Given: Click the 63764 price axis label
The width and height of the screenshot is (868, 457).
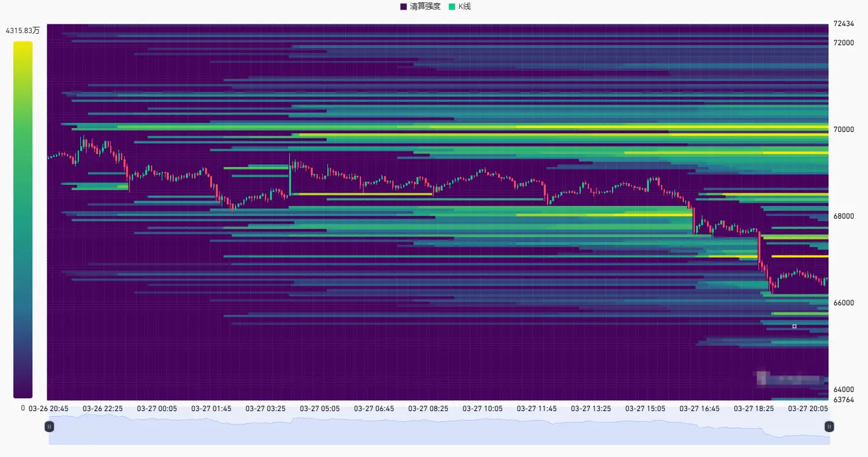Looking at the screenshot, I should 844,400.
